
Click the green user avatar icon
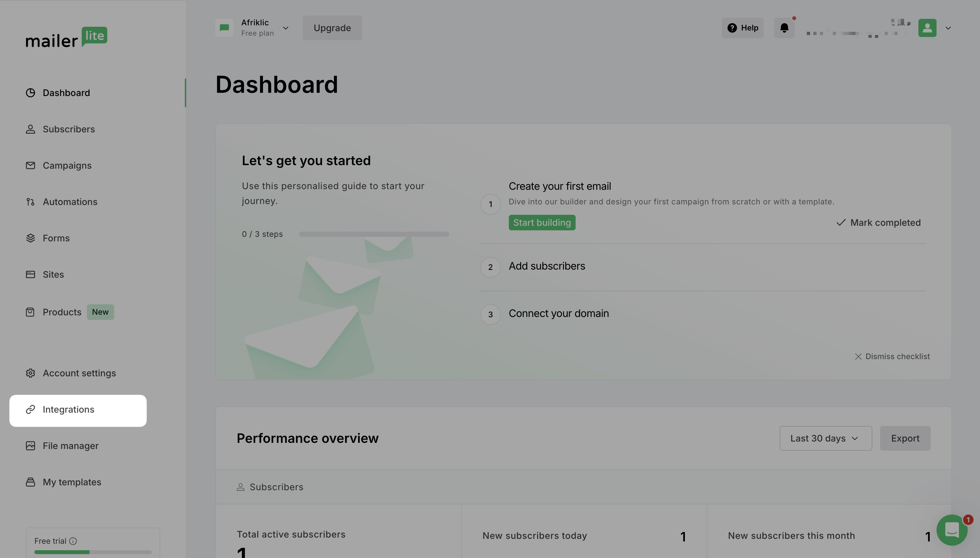coord(927,28)
